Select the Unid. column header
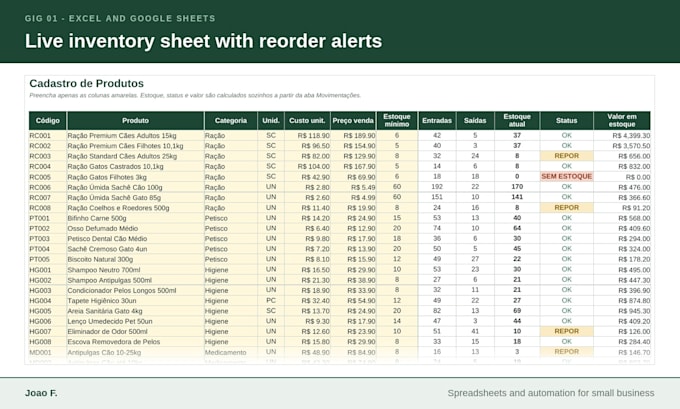 (271, 121)
